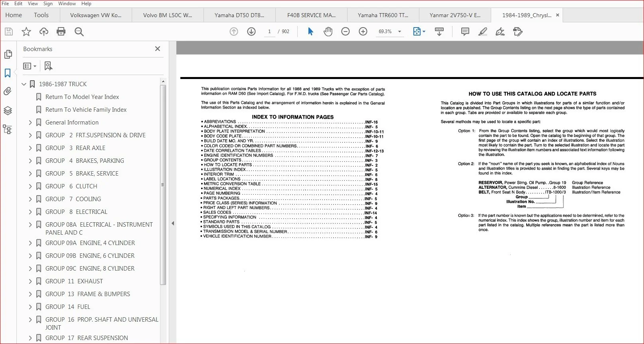Jump to GROUP 13 FRAME & BUMPERS bookmark
The height and width of the screenshot is (344, 644).
[88, 294]
